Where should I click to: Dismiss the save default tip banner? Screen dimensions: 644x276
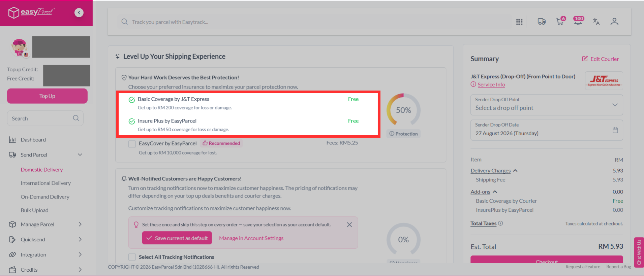tap(349, 225)
